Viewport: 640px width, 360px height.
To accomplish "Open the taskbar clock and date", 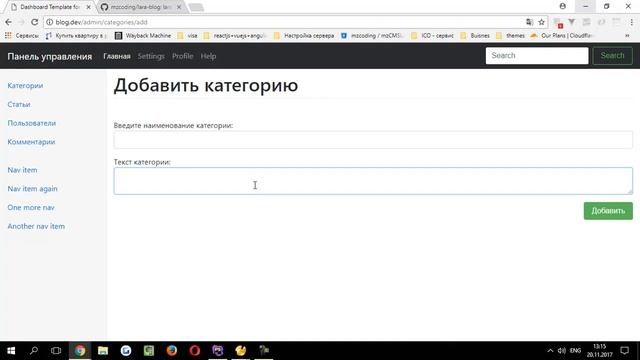I will coord(600,351).
